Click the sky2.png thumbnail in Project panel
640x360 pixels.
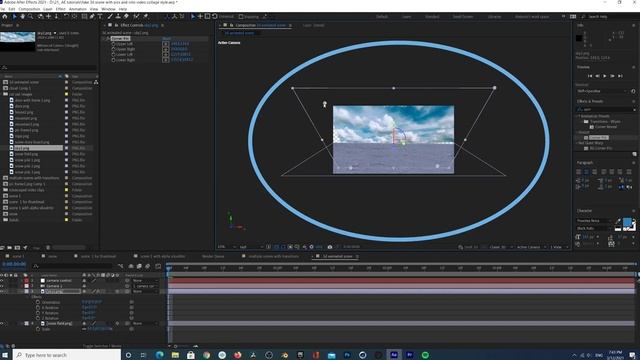18,41
